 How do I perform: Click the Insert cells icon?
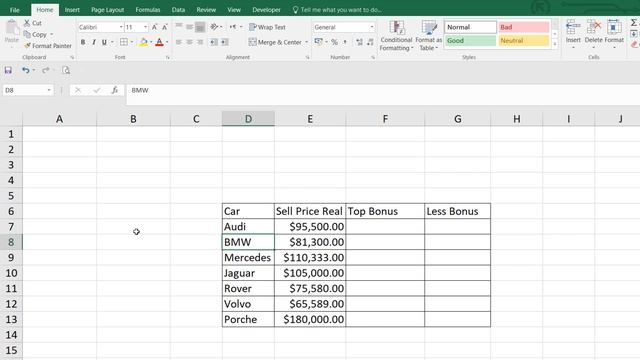tap(573, 27)
